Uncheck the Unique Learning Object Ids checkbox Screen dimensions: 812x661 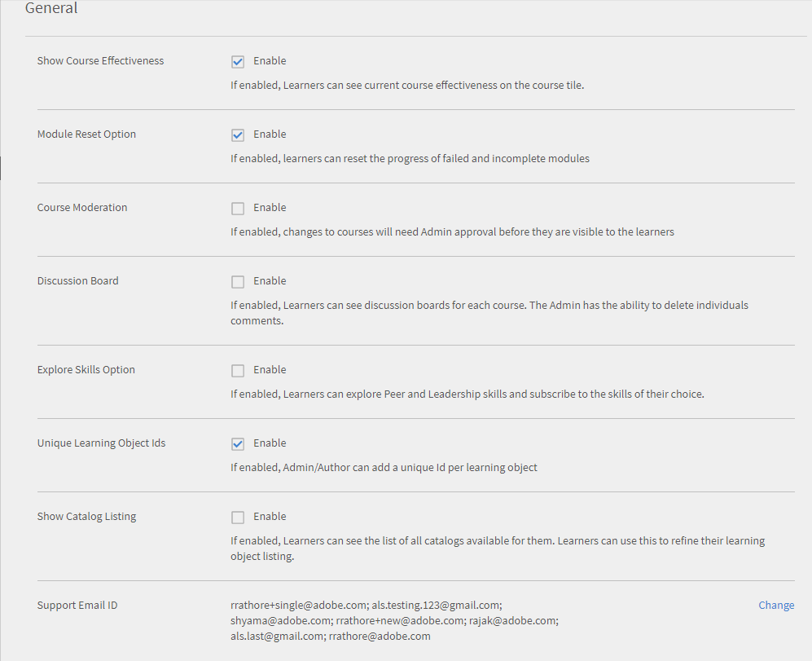pos(238,443)
